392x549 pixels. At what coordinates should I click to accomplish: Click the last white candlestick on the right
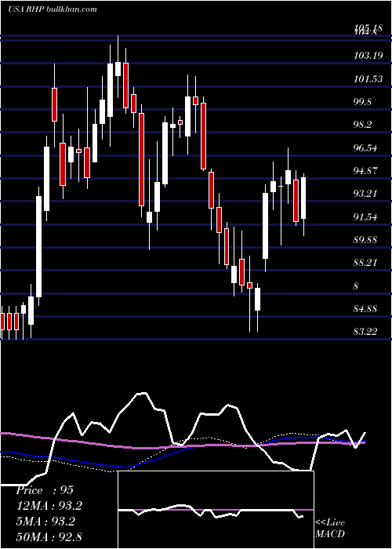[303, 198]
